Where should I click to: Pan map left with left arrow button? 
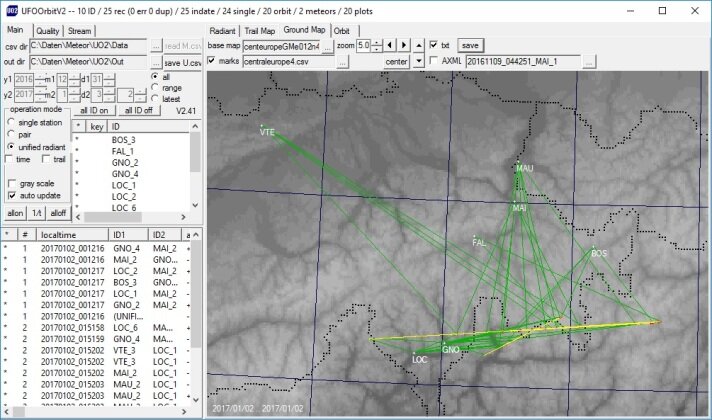click(389, 46)
